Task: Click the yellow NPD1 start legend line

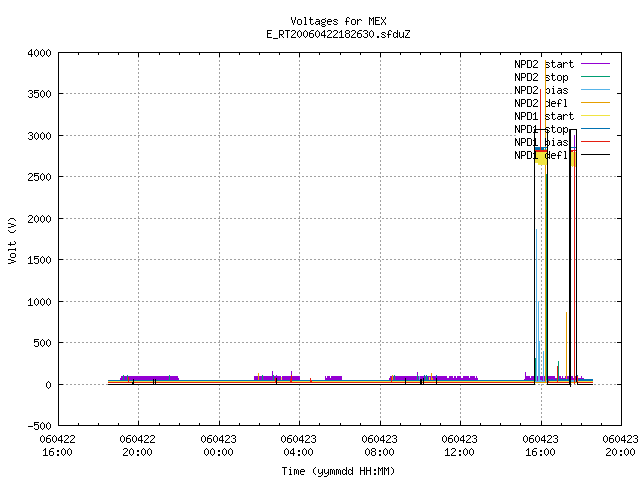Action: click(x=595, y=116)
